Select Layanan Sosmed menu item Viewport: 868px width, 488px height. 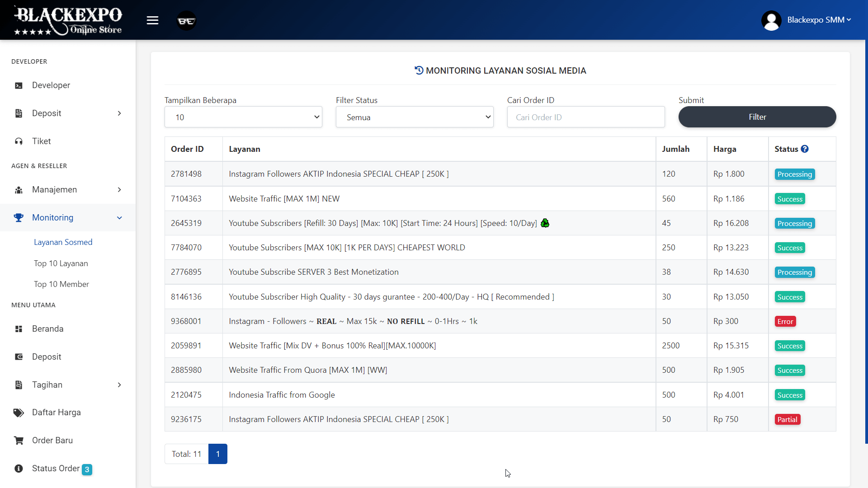pos(63,242)
